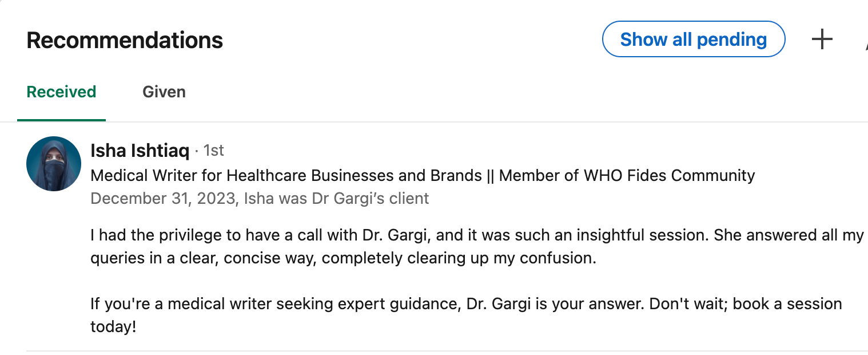This screenshot has height=355, width=868.
Task: Switch to the Given tab
Action: point(164,92)
